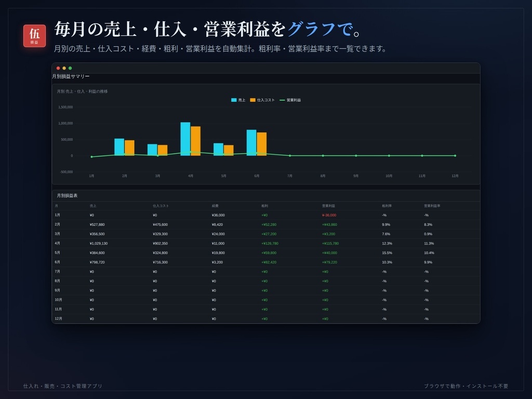Click the 月別損益表 table heading
Screen dimensions: 532x399
click(x=67, y=195)
